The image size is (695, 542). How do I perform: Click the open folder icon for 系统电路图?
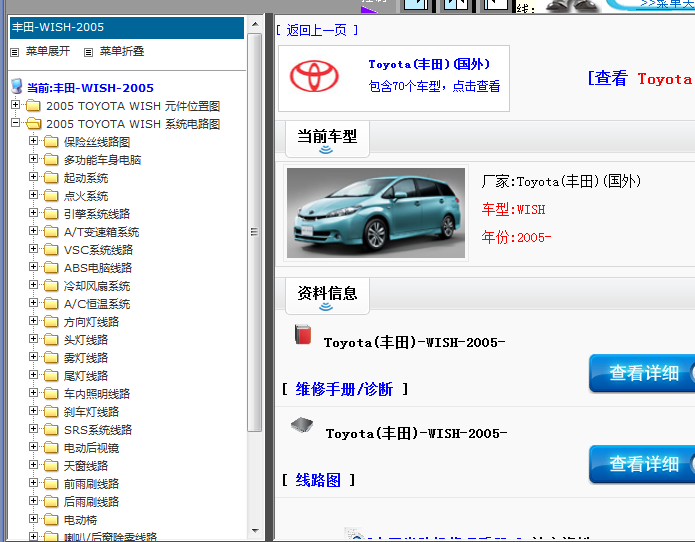[x=34, y=123]
